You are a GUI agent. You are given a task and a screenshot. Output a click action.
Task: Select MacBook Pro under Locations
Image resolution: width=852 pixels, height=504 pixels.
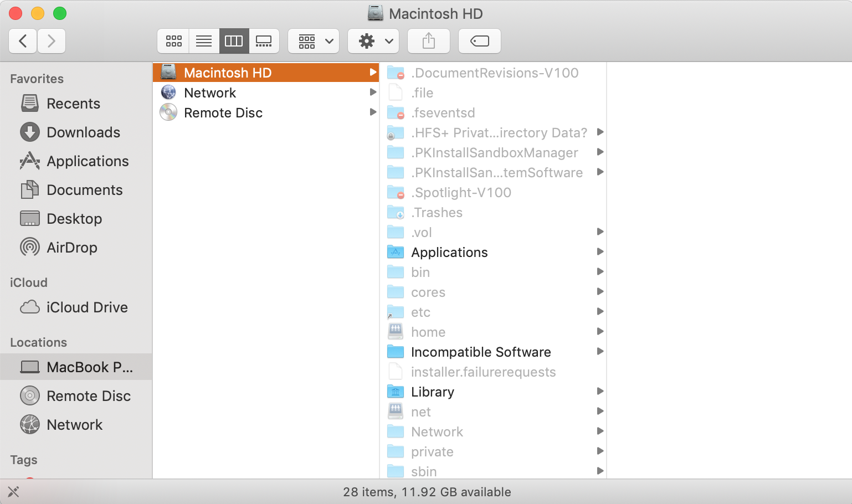pos(76,367)
